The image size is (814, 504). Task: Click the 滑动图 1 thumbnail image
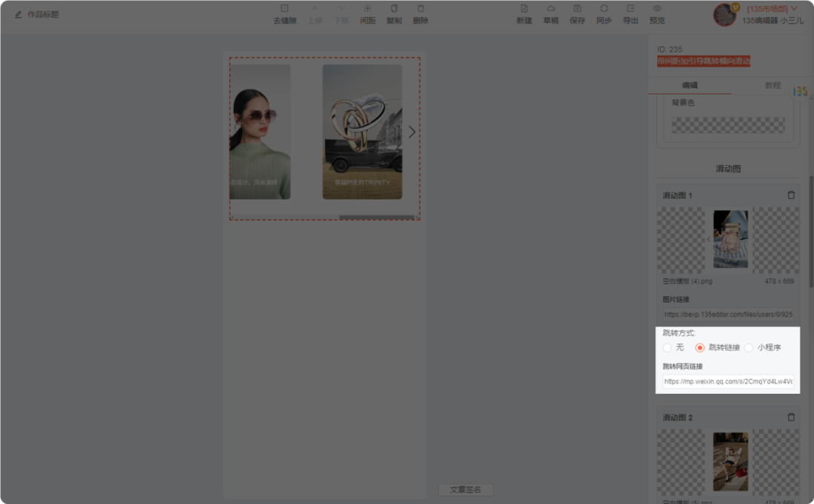[x=730, y=240]
